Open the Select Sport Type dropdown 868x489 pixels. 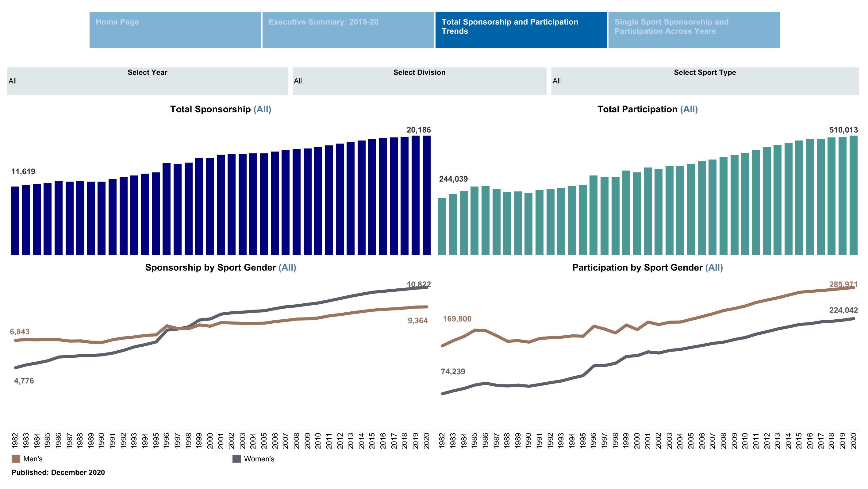point(705,81)
